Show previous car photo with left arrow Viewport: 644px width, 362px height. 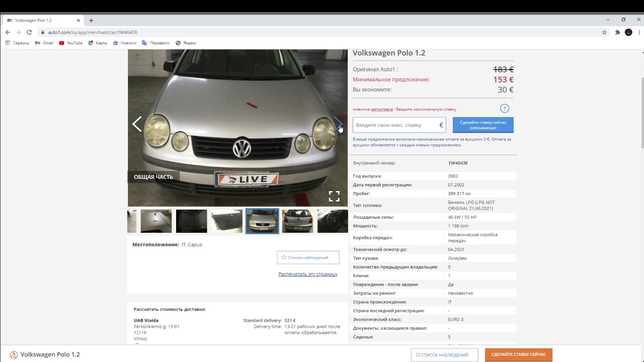pos(137,124)
